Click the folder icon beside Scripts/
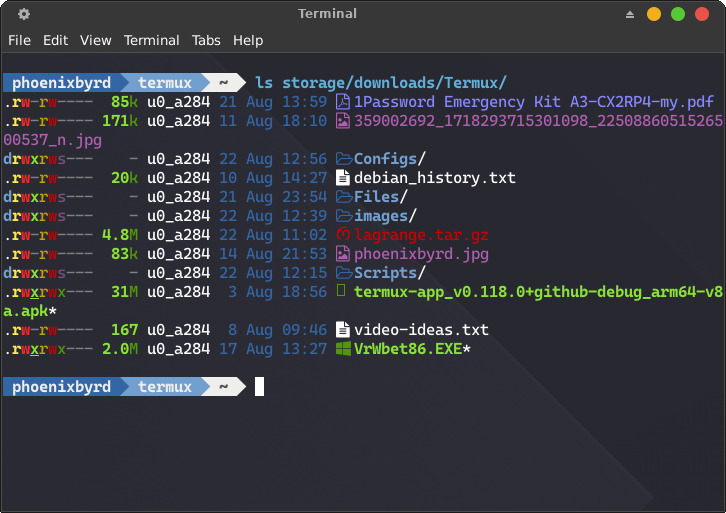726x513 pixels. [344, 273]
